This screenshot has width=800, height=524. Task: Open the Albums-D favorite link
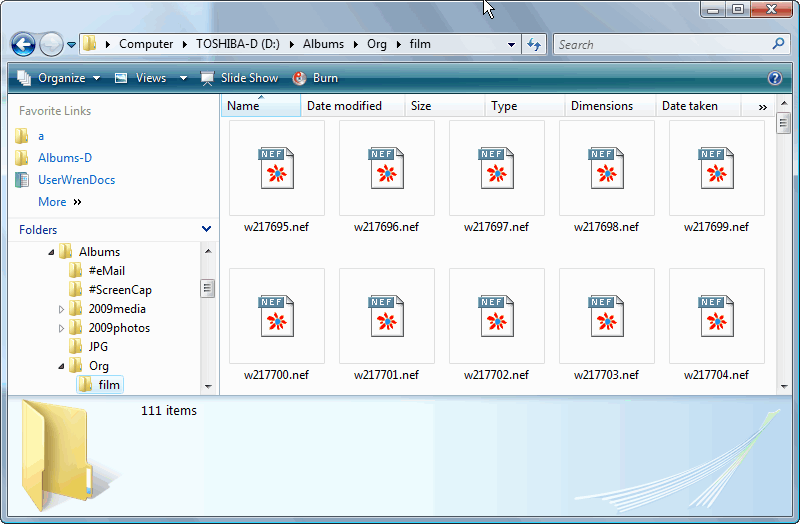(x=65, y=158)
